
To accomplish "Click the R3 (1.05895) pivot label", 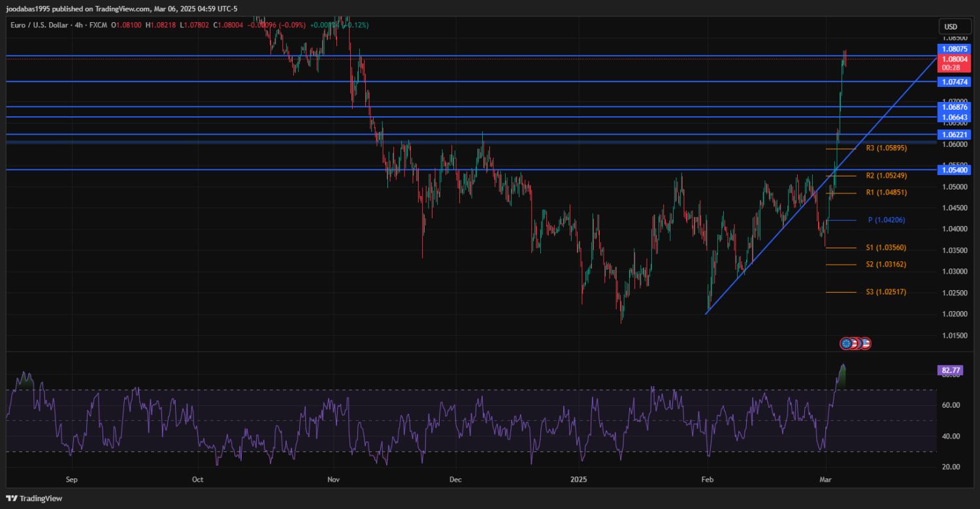I will coord(886,148).
